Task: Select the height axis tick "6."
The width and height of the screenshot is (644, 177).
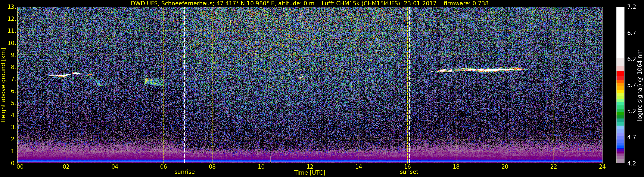Action: click(13, 91)
